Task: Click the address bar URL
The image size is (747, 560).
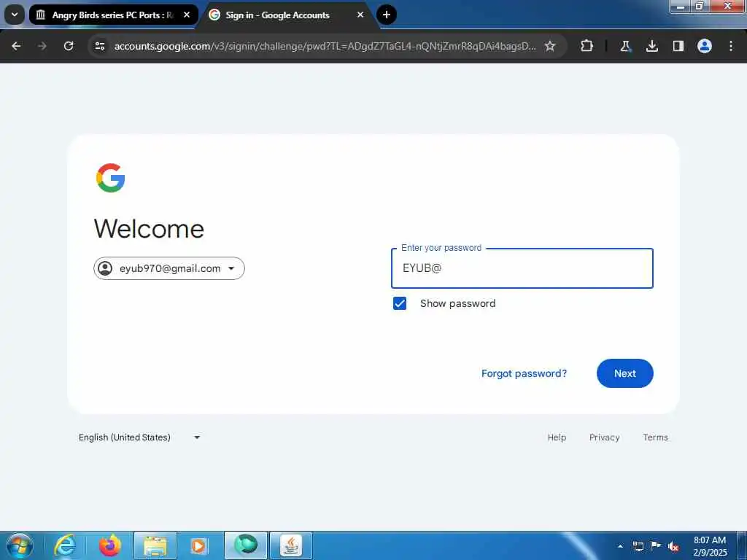Action: click(x=325, y=46)
